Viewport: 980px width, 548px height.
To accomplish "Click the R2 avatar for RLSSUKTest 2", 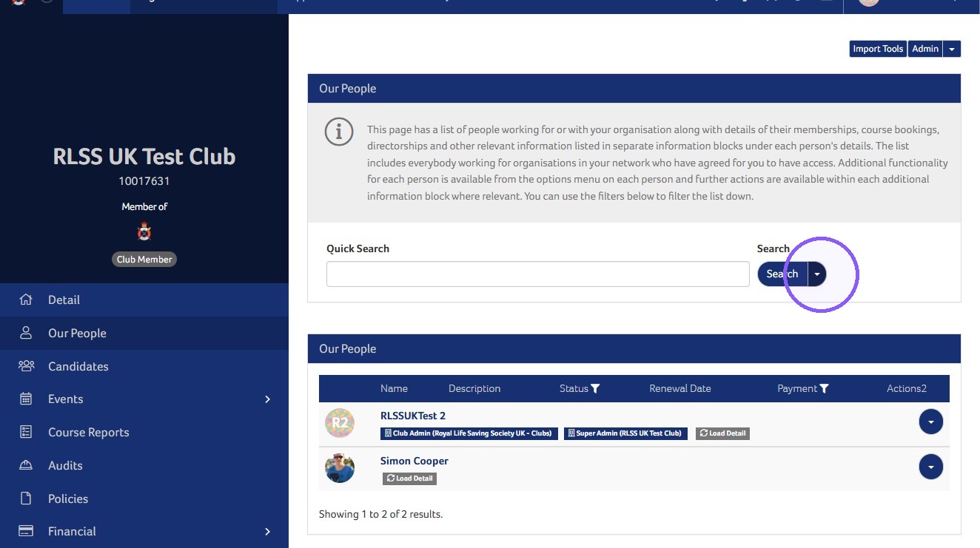I will 340,423.
